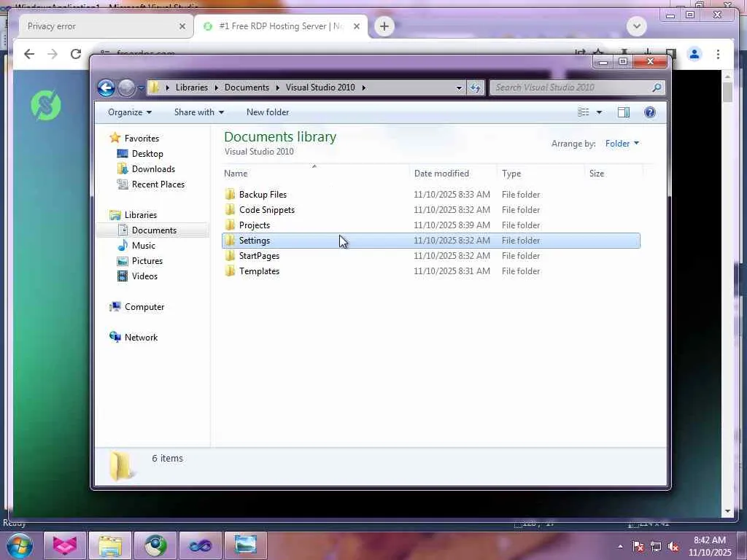Open the file explorer taskbar icon

click(x=110, y=545)
